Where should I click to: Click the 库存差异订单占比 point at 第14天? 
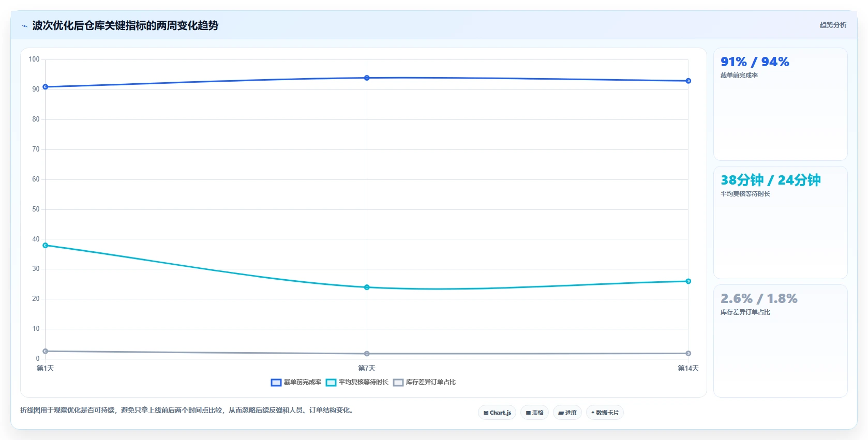click(x=689, y=354)
